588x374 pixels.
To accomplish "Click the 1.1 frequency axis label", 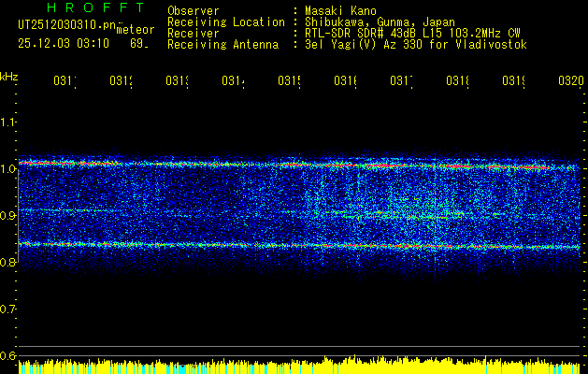I will (x=7, y=122).
